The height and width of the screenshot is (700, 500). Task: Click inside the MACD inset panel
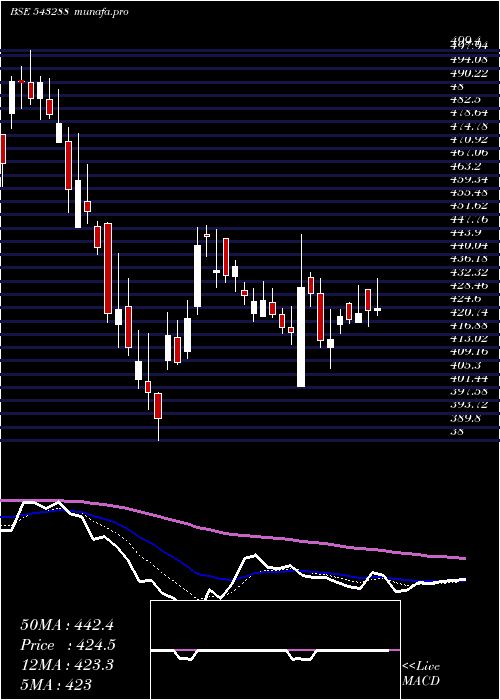click(x=275, y=650)
